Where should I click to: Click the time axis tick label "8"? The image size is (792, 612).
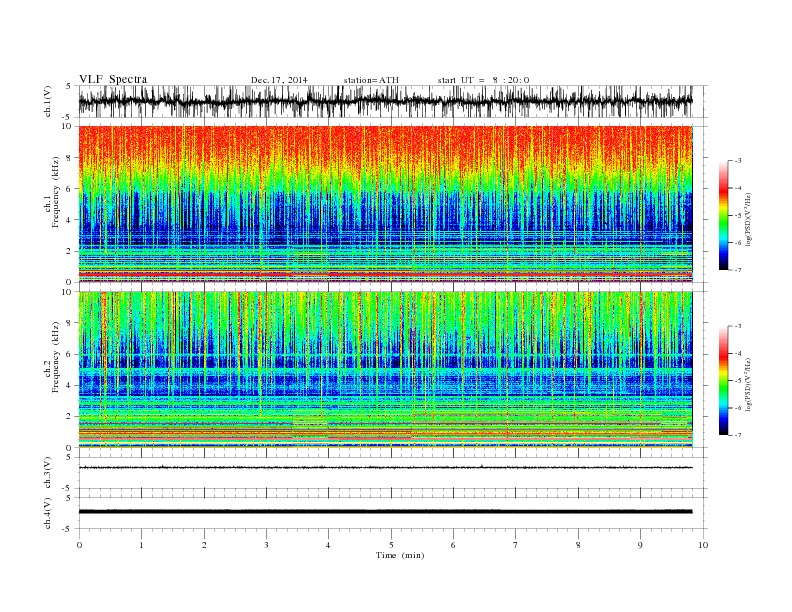pos(578,545)
